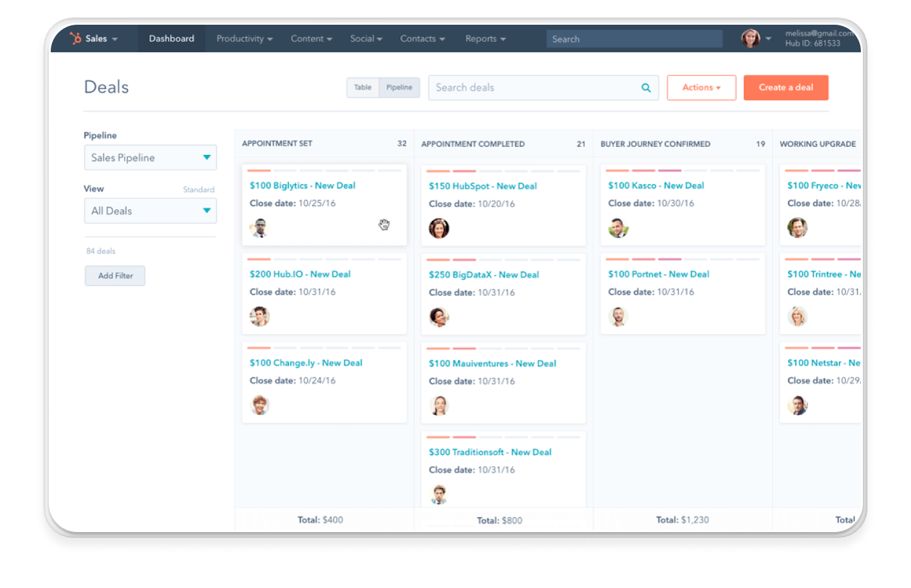Click the owner avatar on the Trintree deal
This screenshot has width=911, height=588.
(x=798, y=317)
